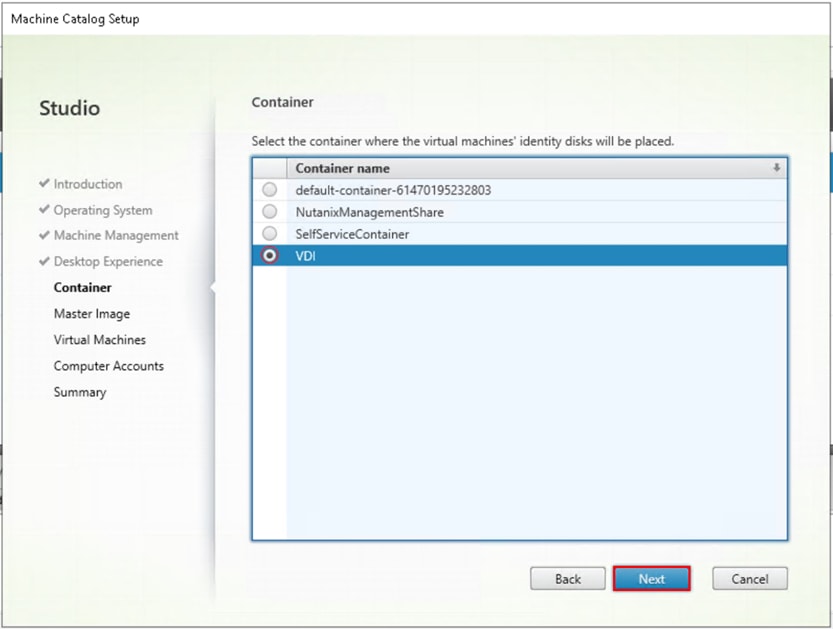
Task: Cancel the Machine Catalog Setup
Action: [x=749, y=578]
